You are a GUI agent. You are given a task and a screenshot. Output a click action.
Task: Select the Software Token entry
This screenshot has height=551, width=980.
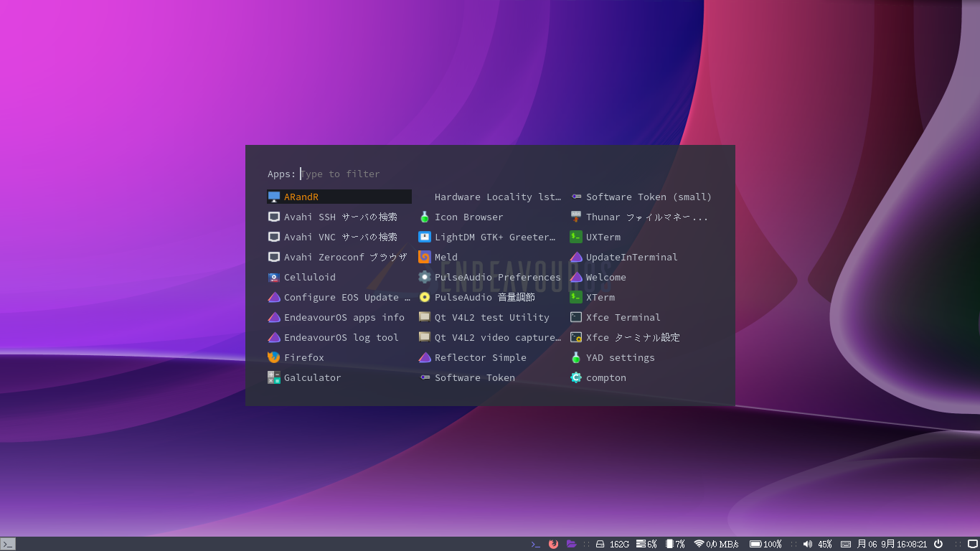tap(491, 377)
